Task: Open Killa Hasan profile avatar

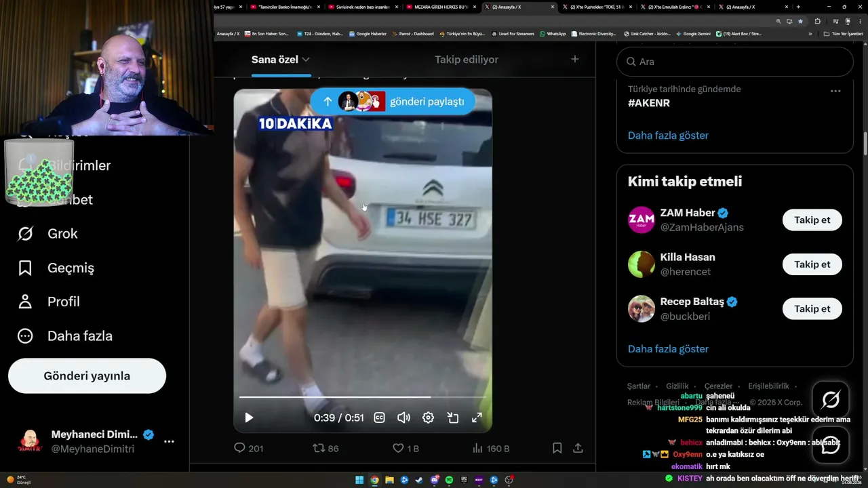Action: pos(642,264)
